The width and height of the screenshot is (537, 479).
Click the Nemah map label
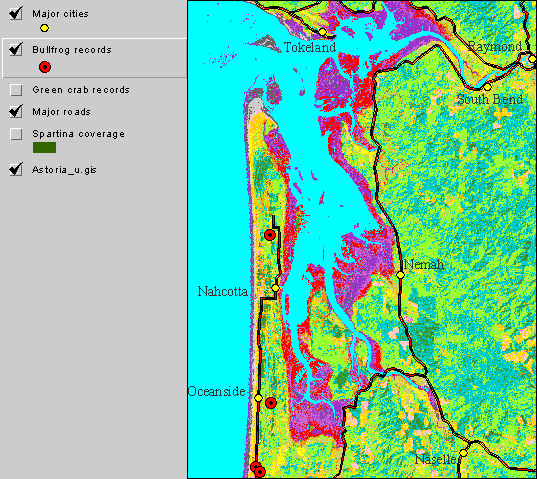[x=424, y=264]
